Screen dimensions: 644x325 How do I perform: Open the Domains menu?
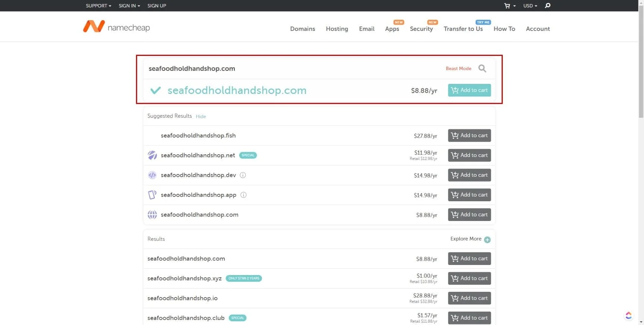(x=302, y=29)
